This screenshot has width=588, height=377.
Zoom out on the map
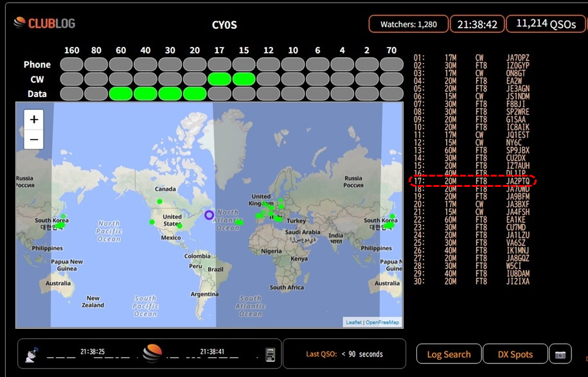34,139
